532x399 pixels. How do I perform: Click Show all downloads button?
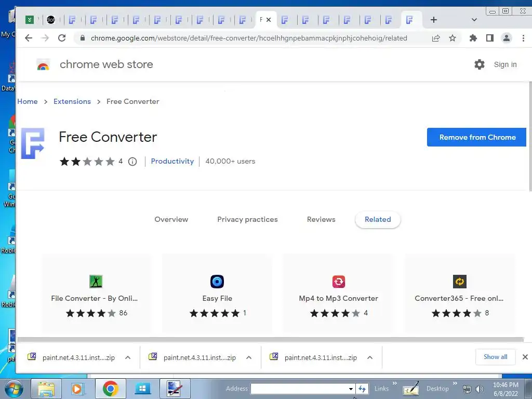coord(495,357)
